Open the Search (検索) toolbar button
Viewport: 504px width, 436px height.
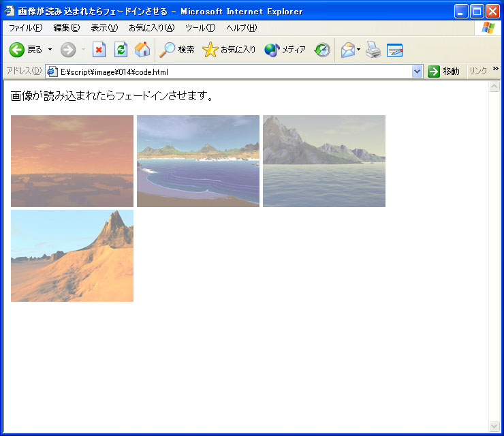(177, 50)
